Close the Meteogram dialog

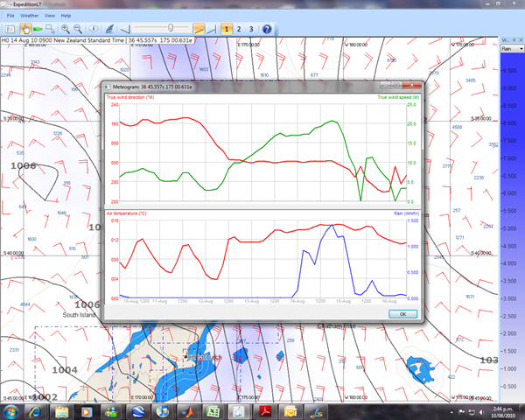[x=412, y=85]
